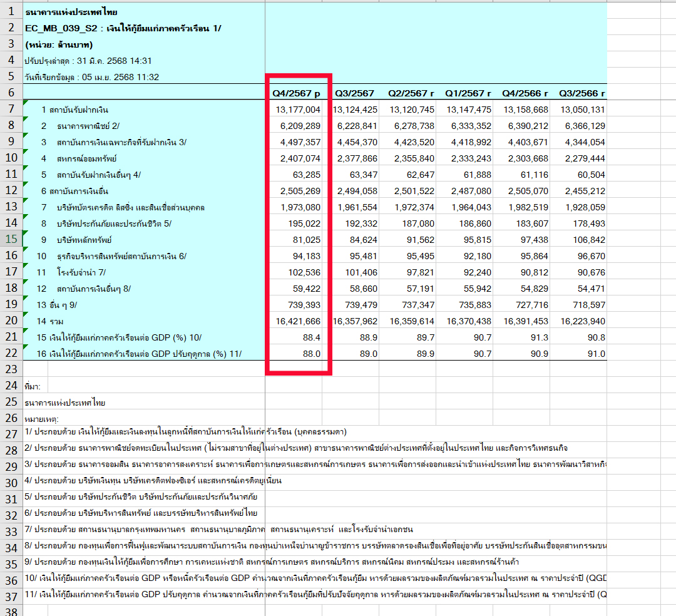
Task: Select the cell containing 739,393
Action: pos(297,305)
